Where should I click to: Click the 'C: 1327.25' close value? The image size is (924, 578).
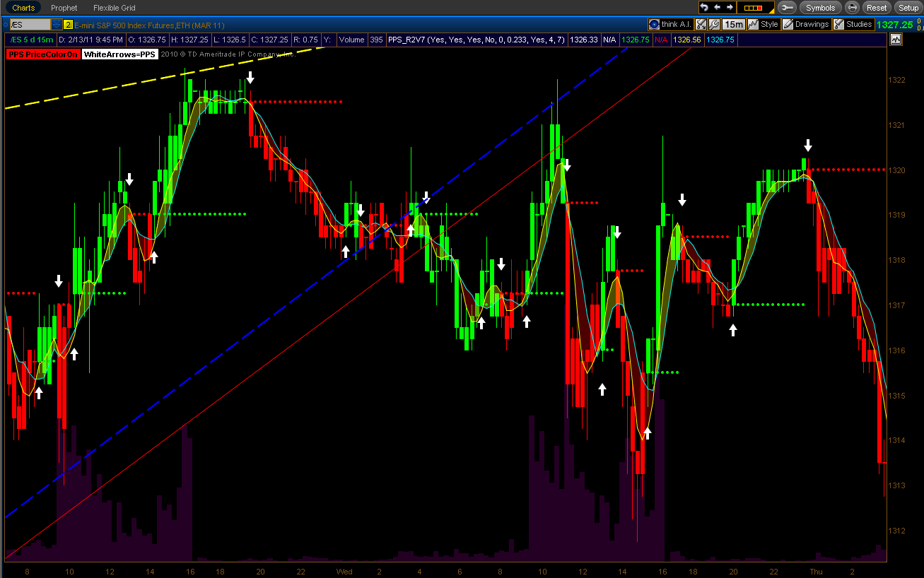[271, 40]
